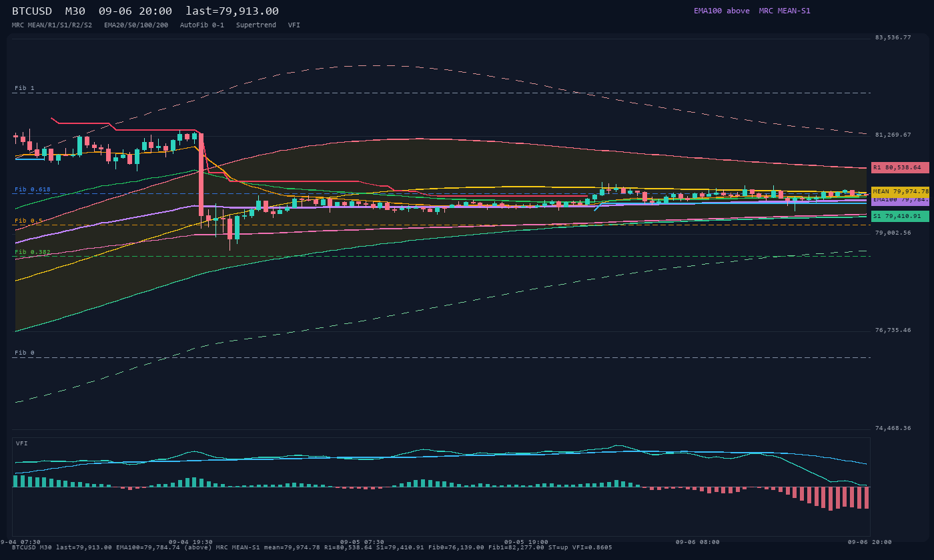Select the Supertrend indicator legend

tap(256, 25)
